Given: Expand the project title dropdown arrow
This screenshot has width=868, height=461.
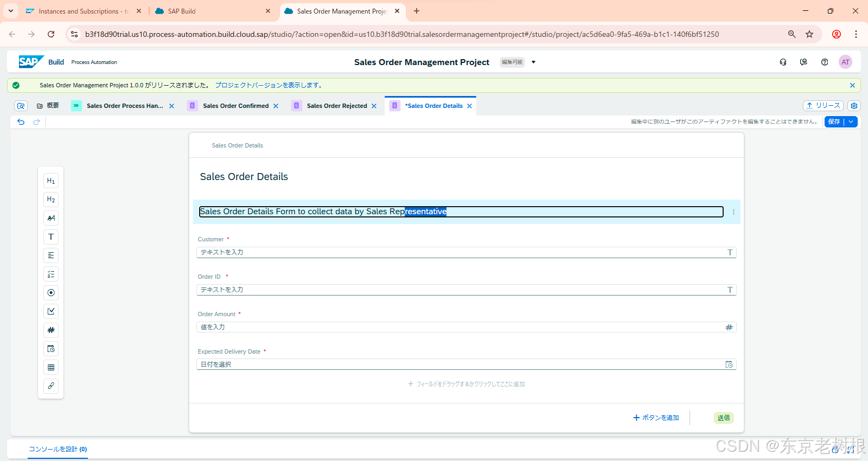Looking at the screenshot, I should (x=533, y=62).
